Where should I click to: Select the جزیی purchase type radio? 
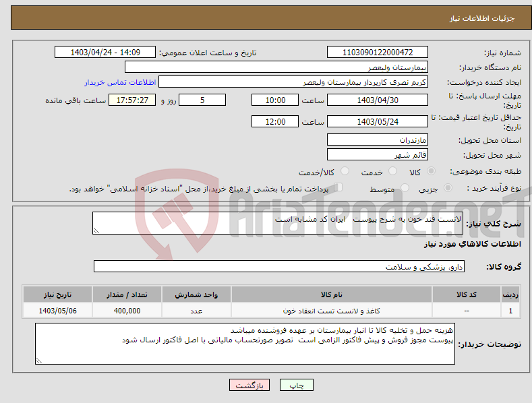point(448,187)
